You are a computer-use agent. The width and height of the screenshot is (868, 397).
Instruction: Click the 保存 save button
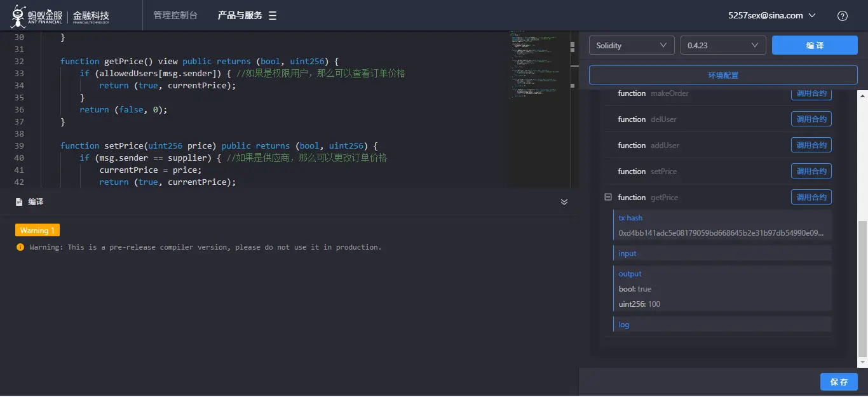[x=839, y=382]
